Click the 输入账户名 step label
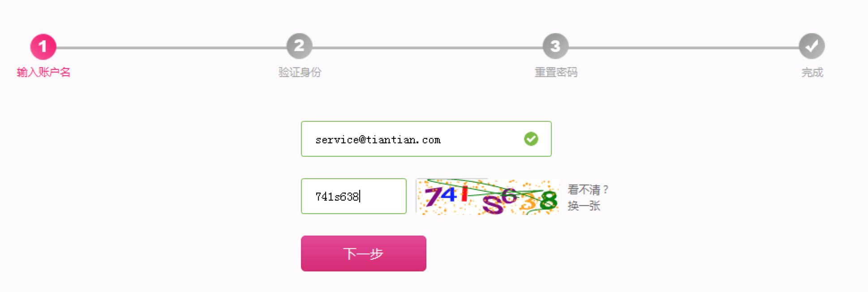The width and height of the screenshot is (868, 292). (43, 72)
